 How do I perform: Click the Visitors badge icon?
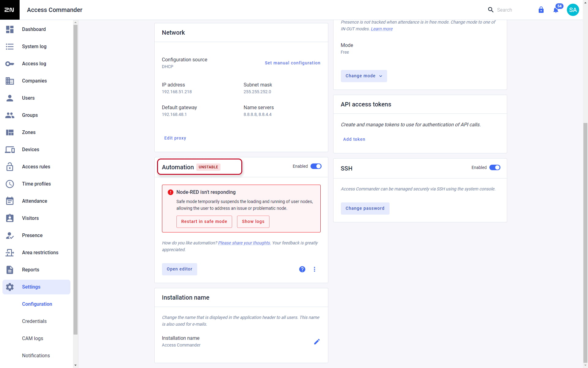click(10, 218)
